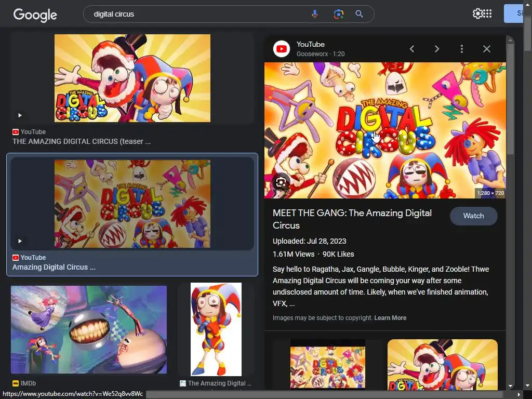Viewport: 532px width, 399px height.
Task: Click the 1,280 × 720 size label
Action: point(490,193)
